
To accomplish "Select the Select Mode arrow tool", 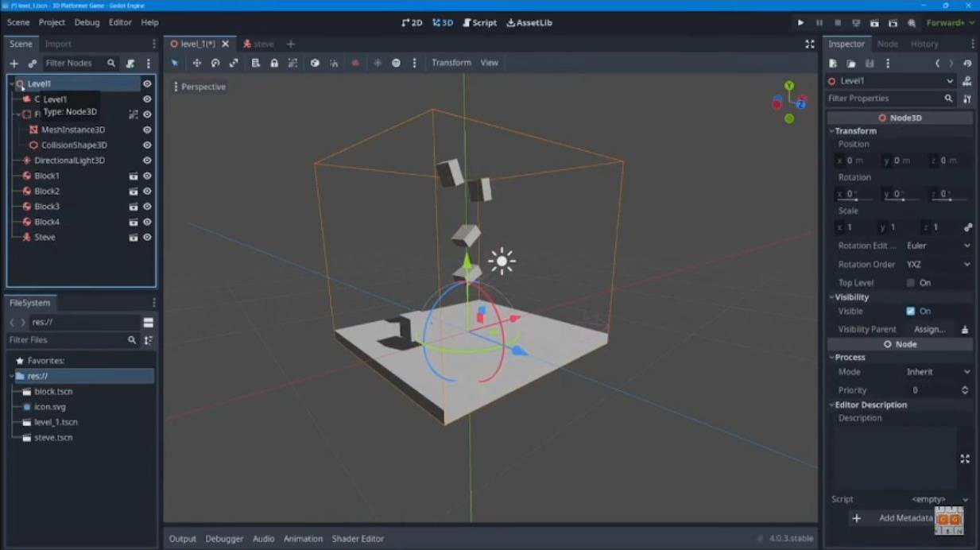I will pos(175,63).
